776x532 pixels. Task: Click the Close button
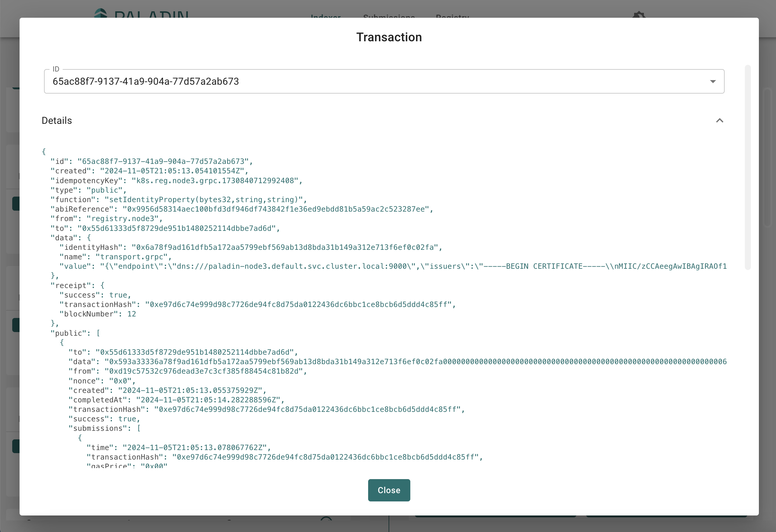pyautogui.click(x=389, y=490)
